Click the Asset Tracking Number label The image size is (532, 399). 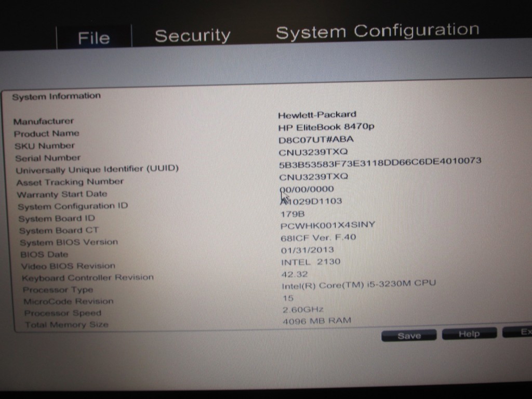[x=70, y=182]
